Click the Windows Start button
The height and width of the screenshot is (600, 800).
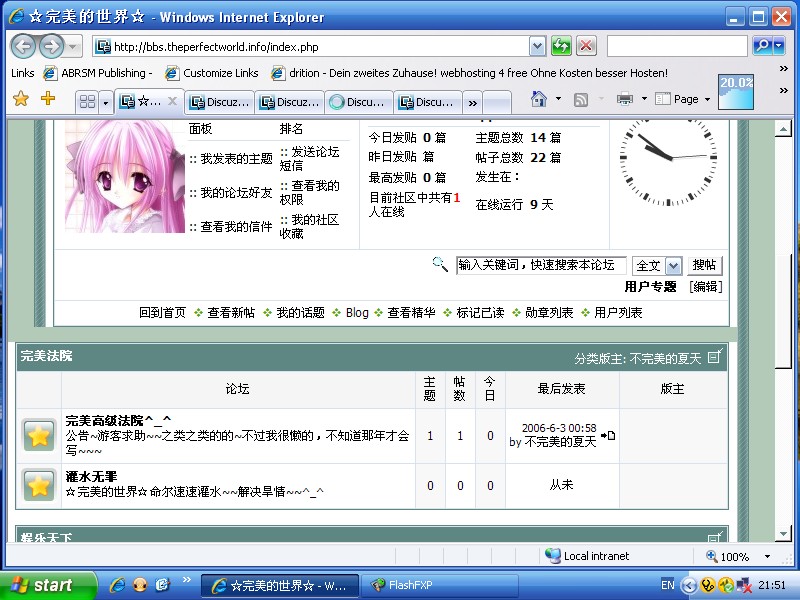click(x=48, y=585)
